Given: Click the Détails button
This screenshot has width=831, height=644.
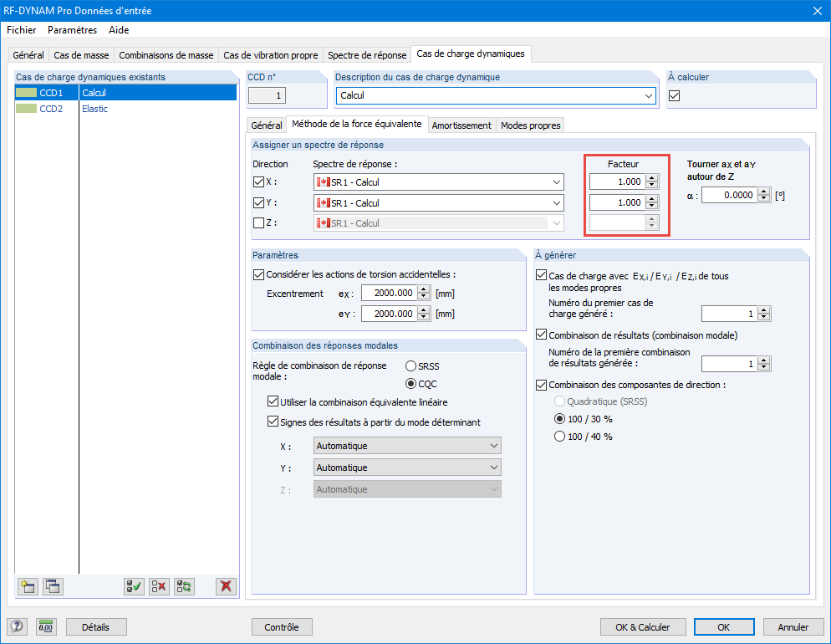Looking at the screenshot, I should click(x=96, y=627).
